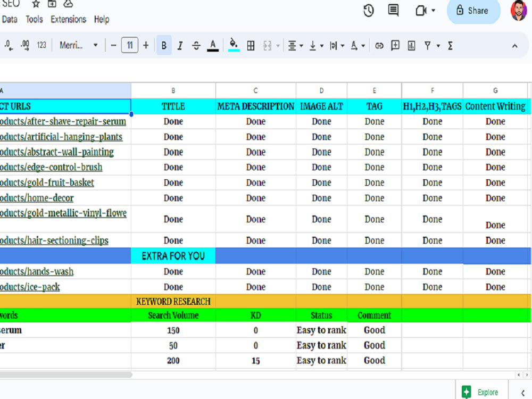Open abstract-wall-painting product link
This screenshot has width=532, height=399.
pyautogui.click(x=57, y=152)
